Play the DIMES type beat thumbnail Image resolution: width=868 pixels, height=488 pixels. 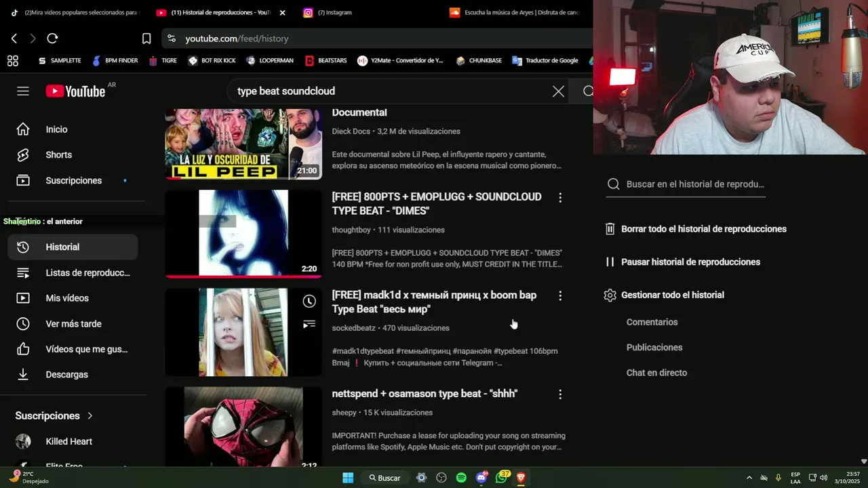point(243,234)
